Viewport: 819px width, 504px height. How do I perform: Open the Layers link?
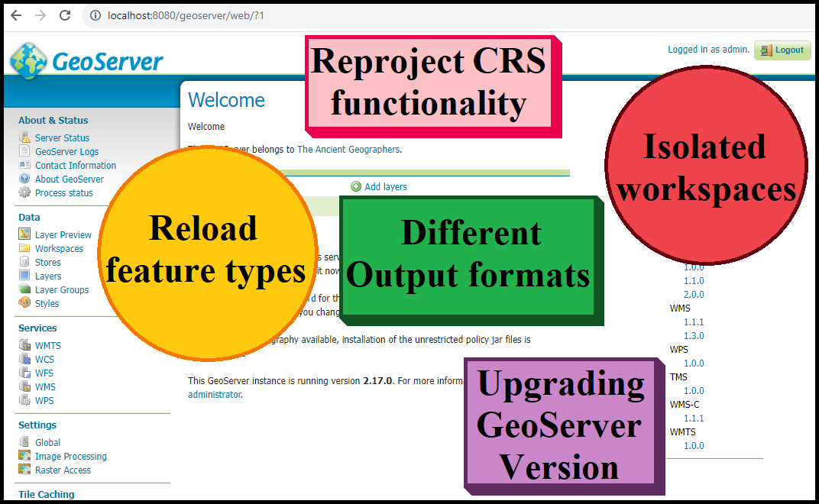[x=48, y=276]
